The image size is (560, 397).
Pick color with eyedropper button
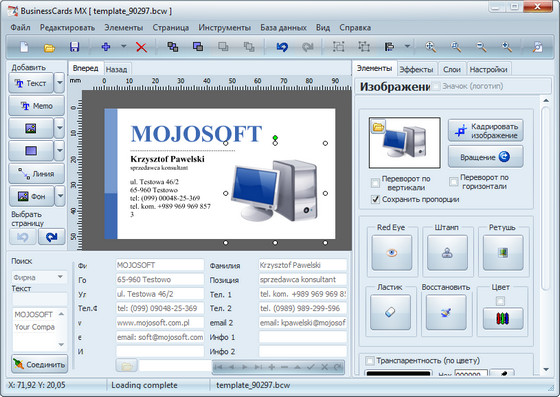click(x=502, y=373)
